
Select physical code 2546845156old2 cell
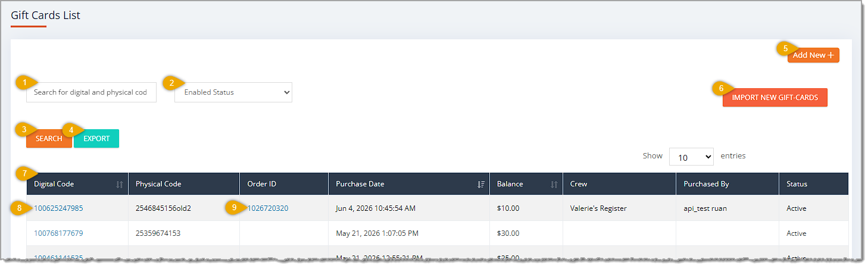pyautogui.click(x=184, y=208)
